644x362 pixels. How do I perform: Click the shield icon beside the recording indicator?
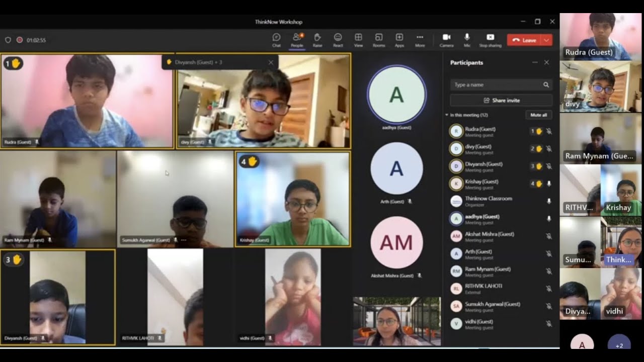click(x=8, y=40)
